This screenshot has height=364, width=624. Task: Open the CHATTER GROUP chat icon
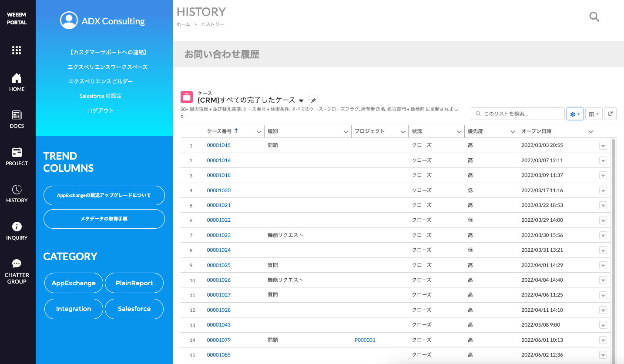click(x=17, y=264)
